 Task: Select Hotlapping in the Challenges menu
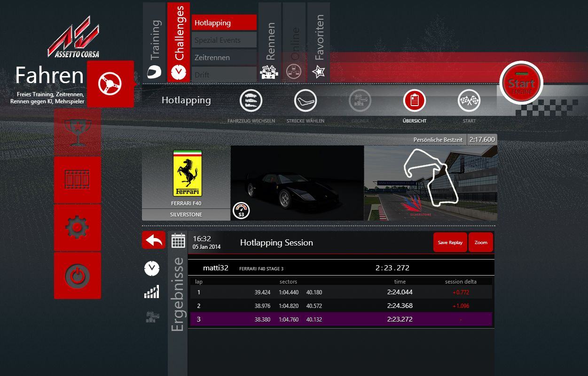(x=224, y=23)
